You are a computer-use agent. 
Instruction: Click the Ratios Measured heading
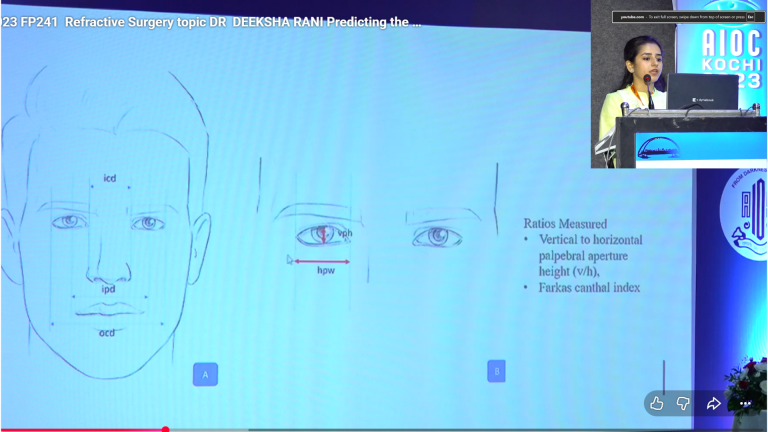565,224
